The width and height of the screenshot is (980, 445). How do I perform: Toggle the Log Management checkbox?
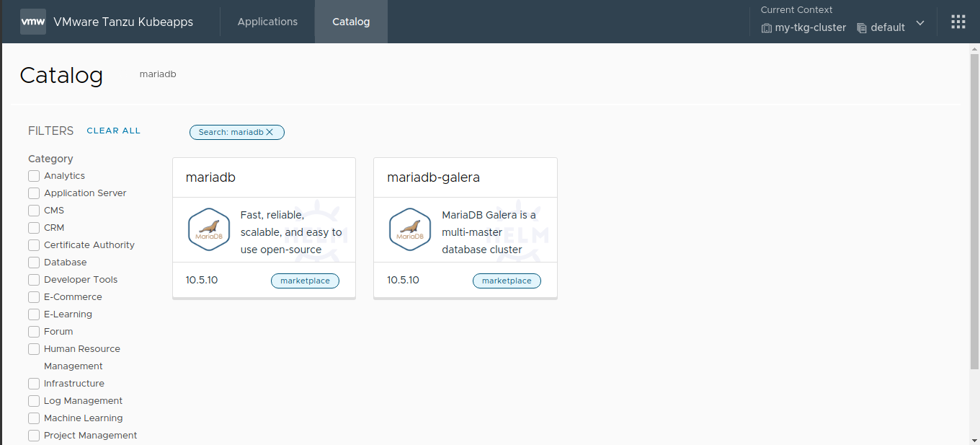tap(33, 400)
